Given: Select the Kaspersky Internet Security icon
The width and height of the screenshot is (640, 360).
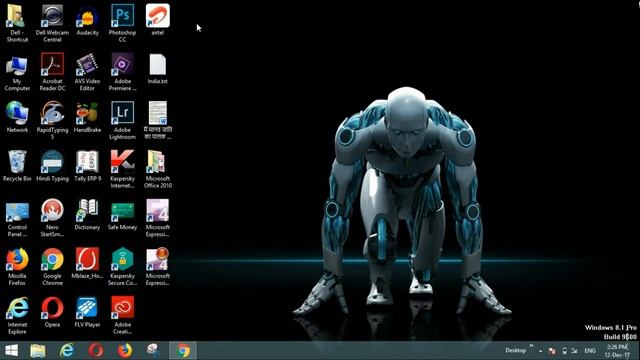Looking at the screenshot, I should click(122, 162).
